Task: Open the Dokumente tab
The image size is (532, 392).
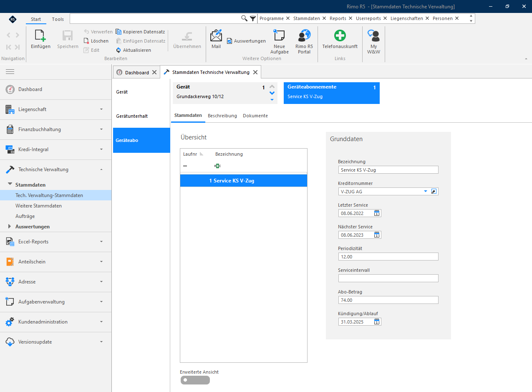Action: point(255,116)
